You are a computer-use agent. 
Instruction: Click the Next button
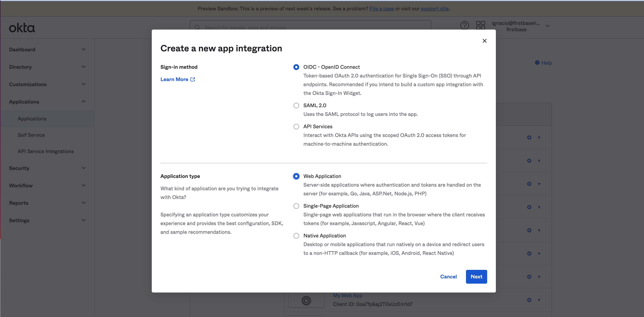click(476, 277)
